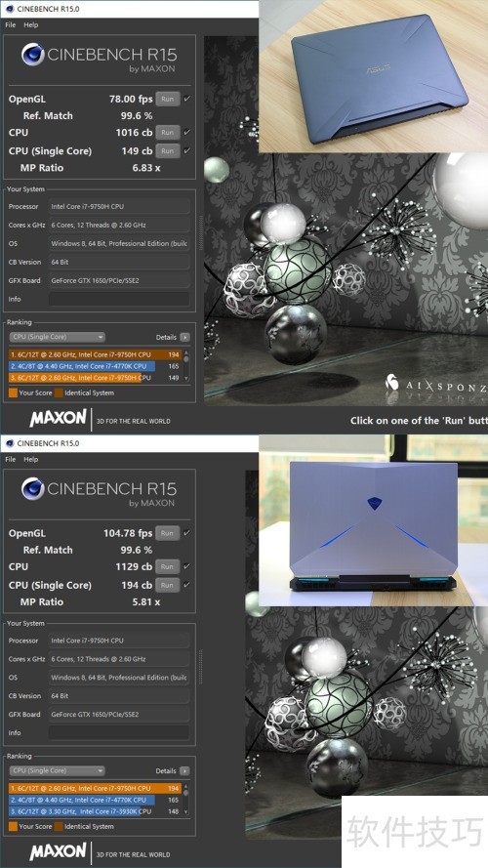Expand Details arrow in top window ranking
Screen dimensions: 488x868
(x=184, y=337)
